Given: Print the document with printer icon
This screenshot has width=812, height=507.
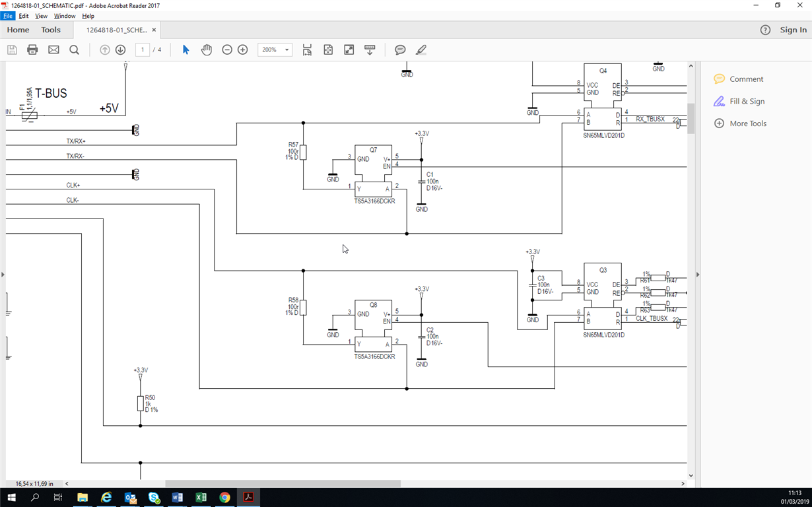Looking at the screenshot, I should coord(32,50).
